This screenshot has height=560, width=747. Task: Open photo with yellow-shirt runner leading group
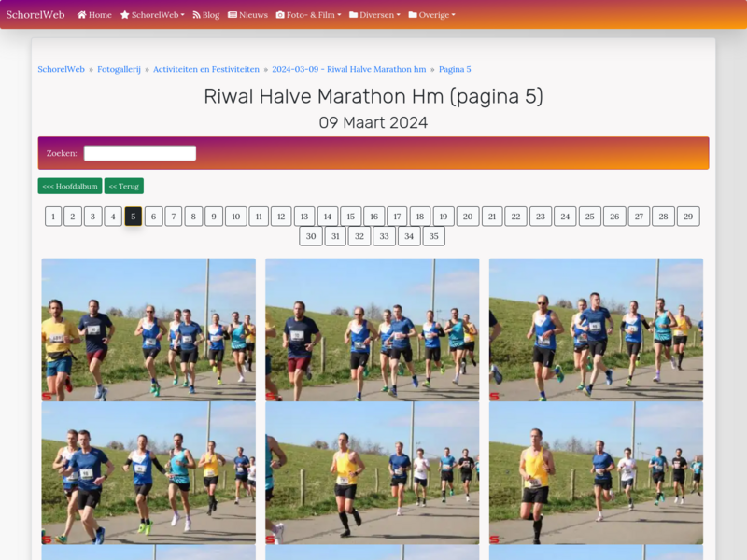pyautogui.click(x=148, y=329)
